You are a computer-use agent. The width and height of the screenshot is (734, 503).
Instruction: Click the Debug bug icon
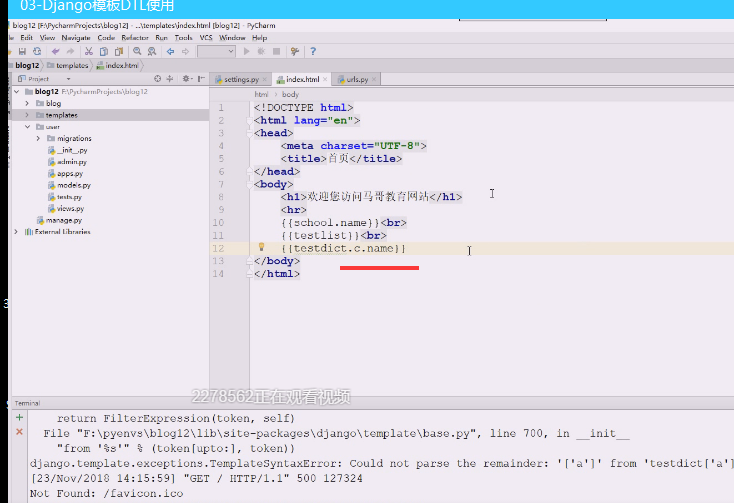[261, 51]
